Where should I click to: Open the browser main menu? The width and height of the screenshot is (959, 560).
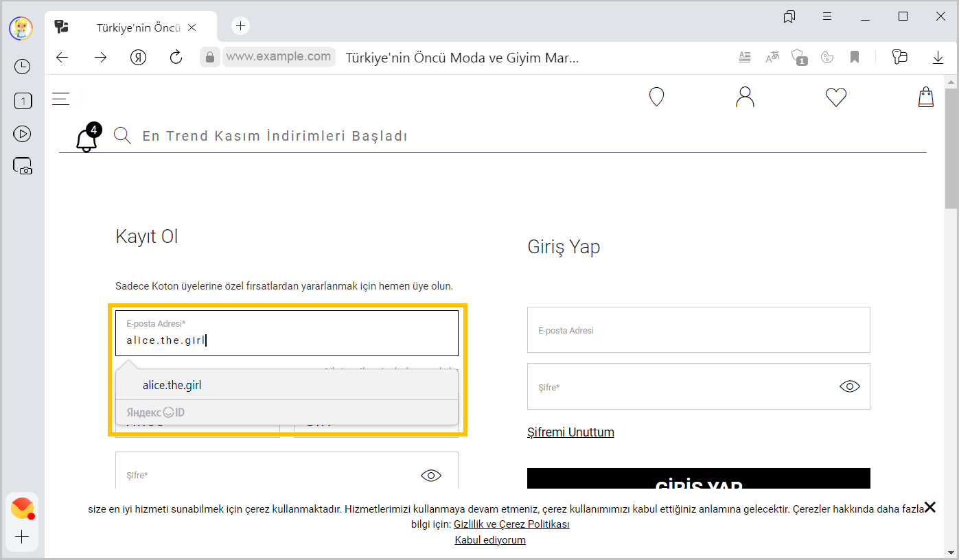pos(827,16)
